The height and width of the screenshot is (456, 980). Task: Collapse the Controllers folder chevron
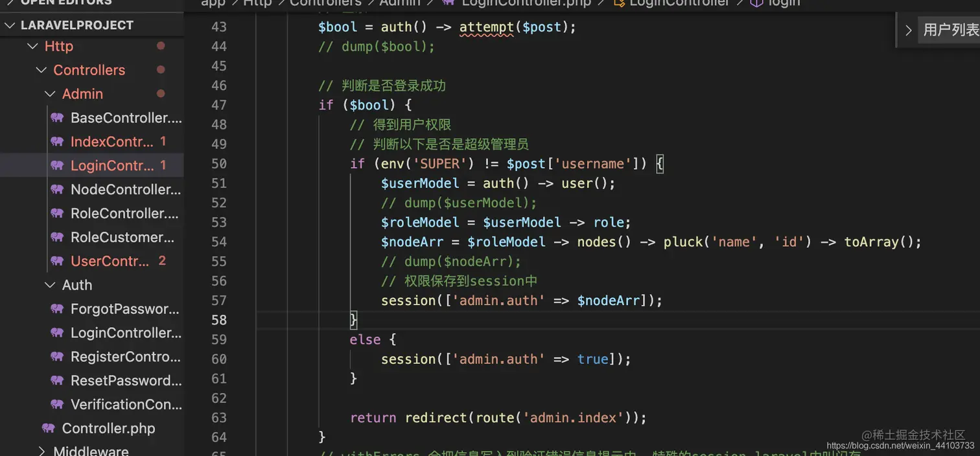pyautogui.click(x=41, y=70)
